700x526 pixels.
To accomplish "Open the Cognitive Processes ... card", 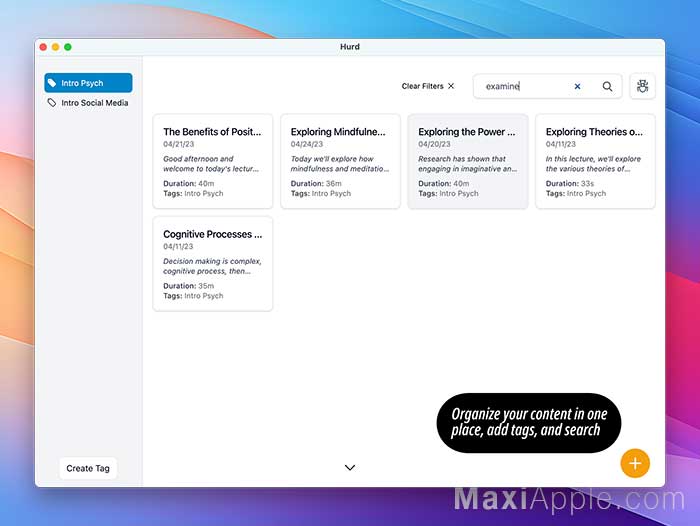I will point(213,263).
